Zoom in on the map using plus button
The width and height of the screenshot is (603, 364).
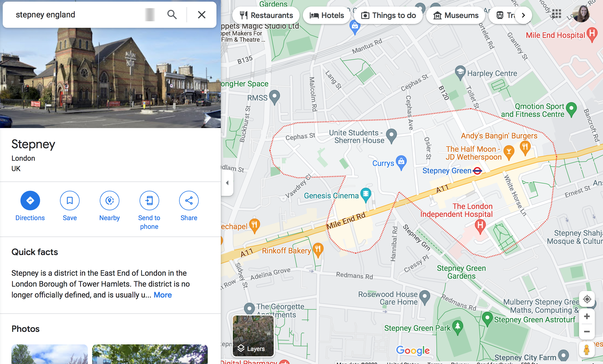pos(587,316)
